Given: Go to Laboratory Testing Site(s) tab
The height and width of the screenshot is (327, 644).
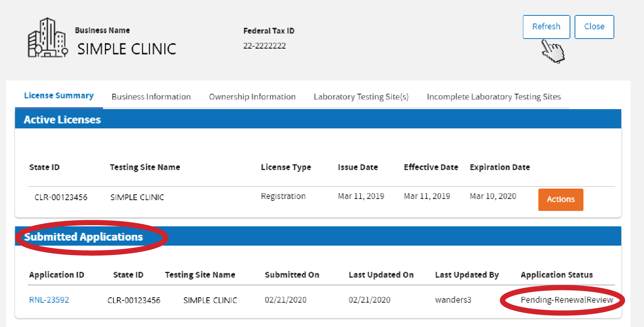Looking at the screenshot, I should click(361, 97).
